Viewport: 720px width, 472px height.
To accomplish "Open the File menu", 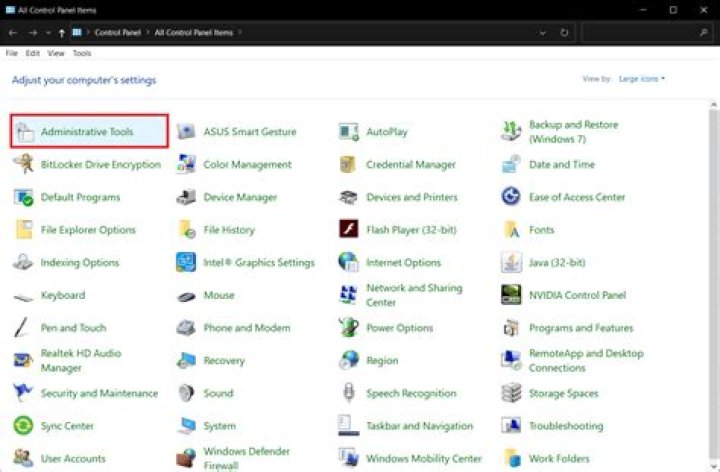I will 11,53.
